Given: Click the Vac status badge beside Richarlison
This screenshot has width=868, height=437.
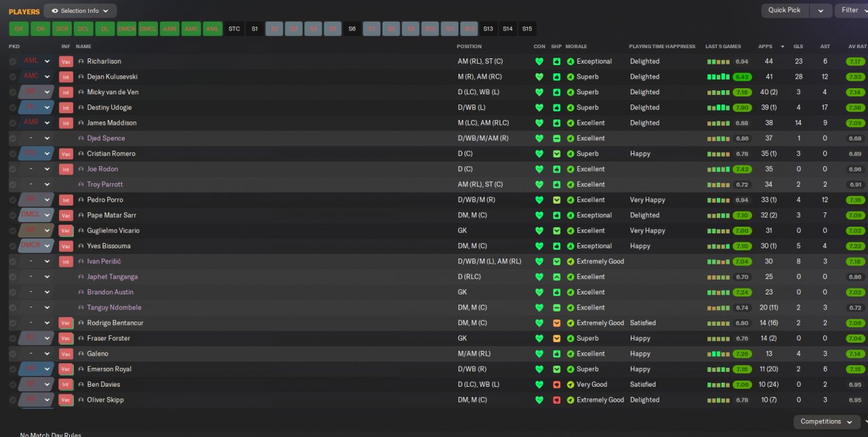Looking at the screenshot, I should point(66,61).
